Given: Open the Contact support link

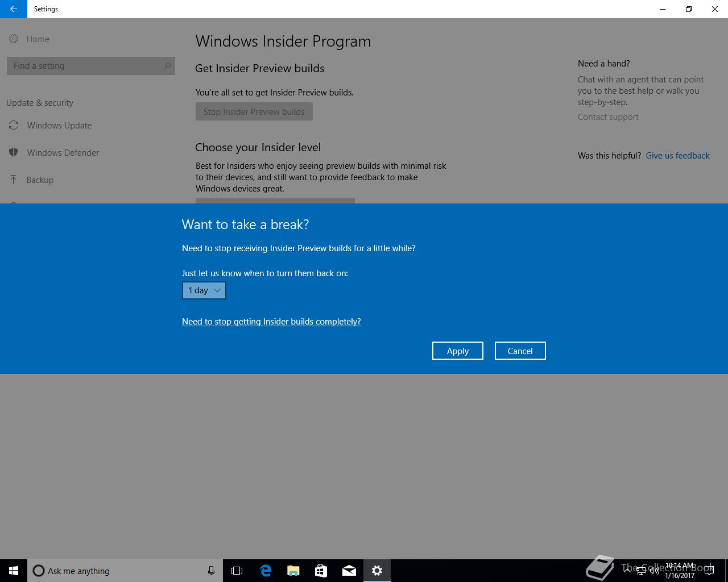Looking at the screenshot, I should pos(608,117).
